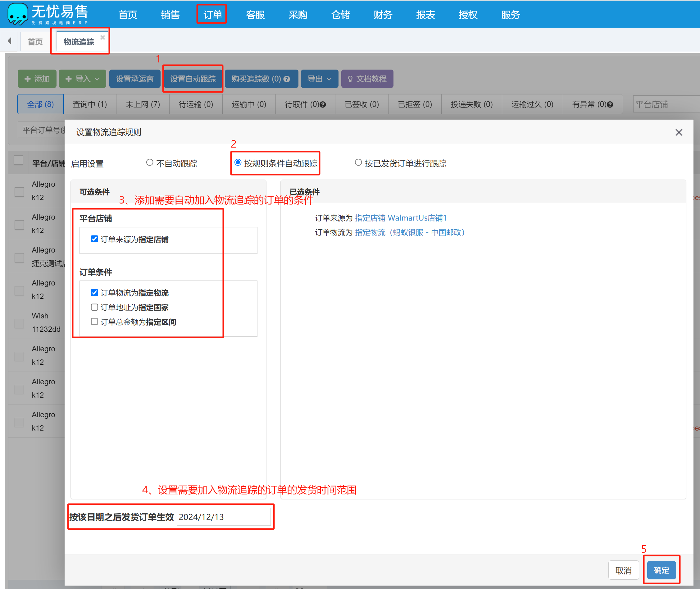This screenshot has width=700, height=589.
Task: Click the octopus logo icon
Action: coord(17,14)
